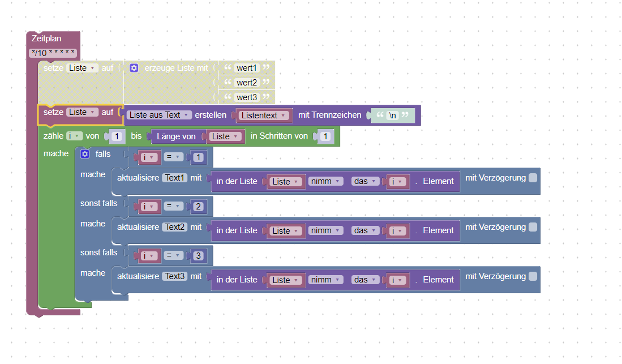Select the Text1 object ID field
This screenshot has height=364, width=622.
(174, 178)
